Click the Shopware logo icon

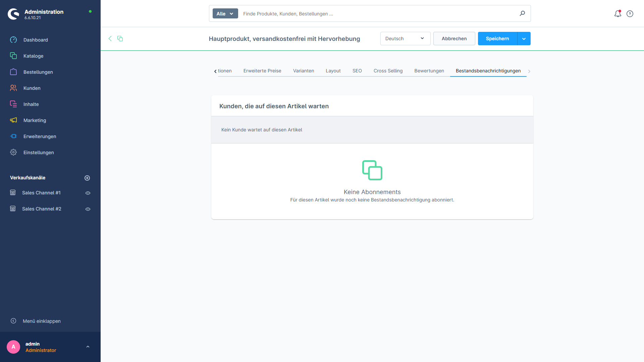pos(13,14)
